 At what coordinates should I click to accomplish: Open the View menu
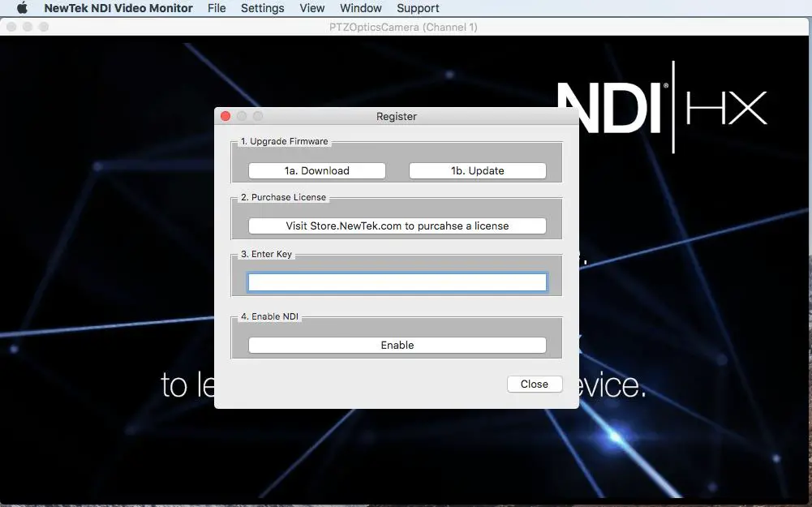click(311, 8)
